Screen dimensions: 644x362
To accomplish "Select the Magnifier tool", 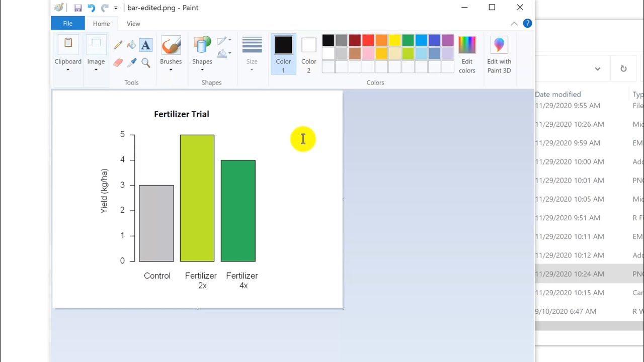I will 146,63.
